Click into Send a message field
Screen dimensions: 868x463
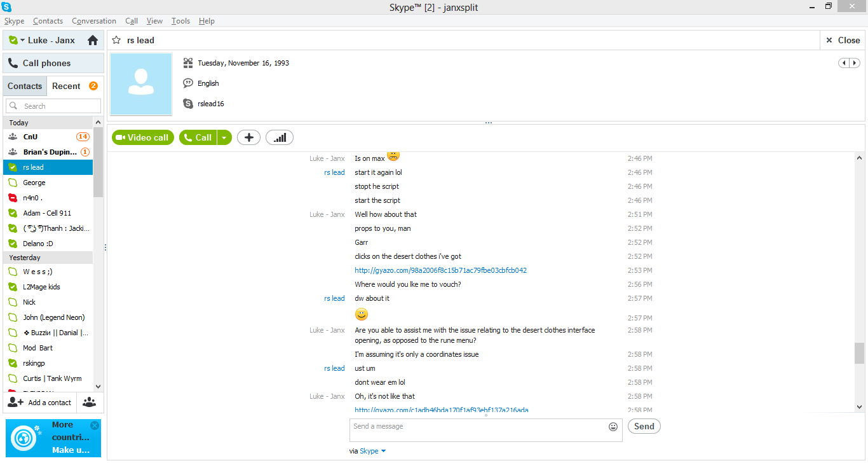click(x=477, y=430)
